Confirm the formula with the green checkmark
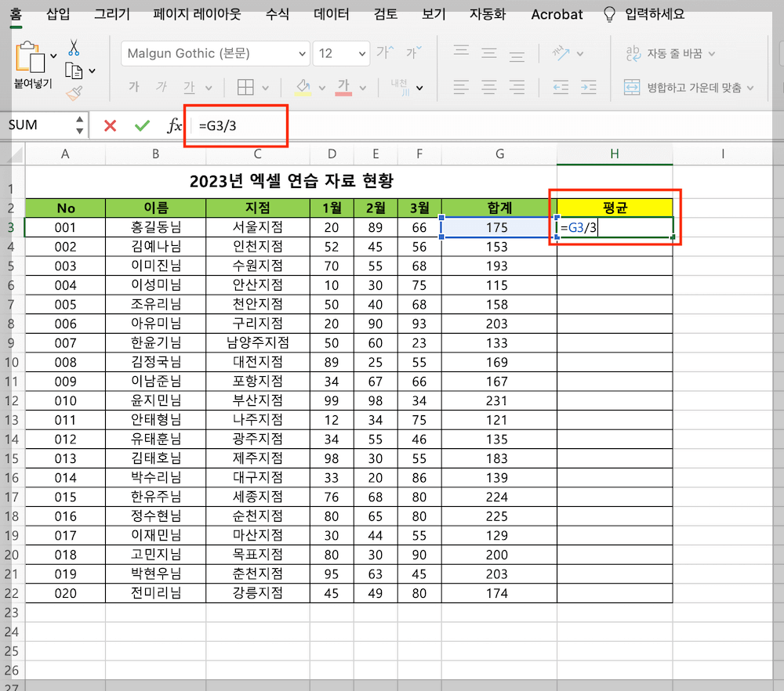 pos(143,125)
